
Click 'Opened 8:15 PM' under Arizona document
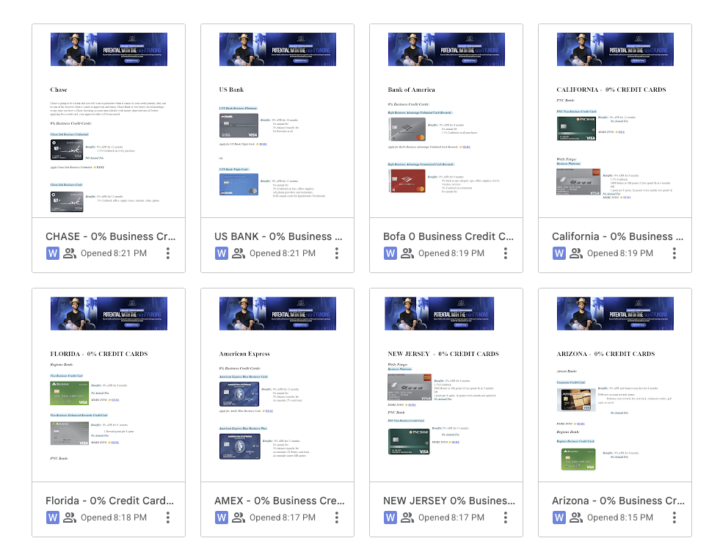pos(620,518)
